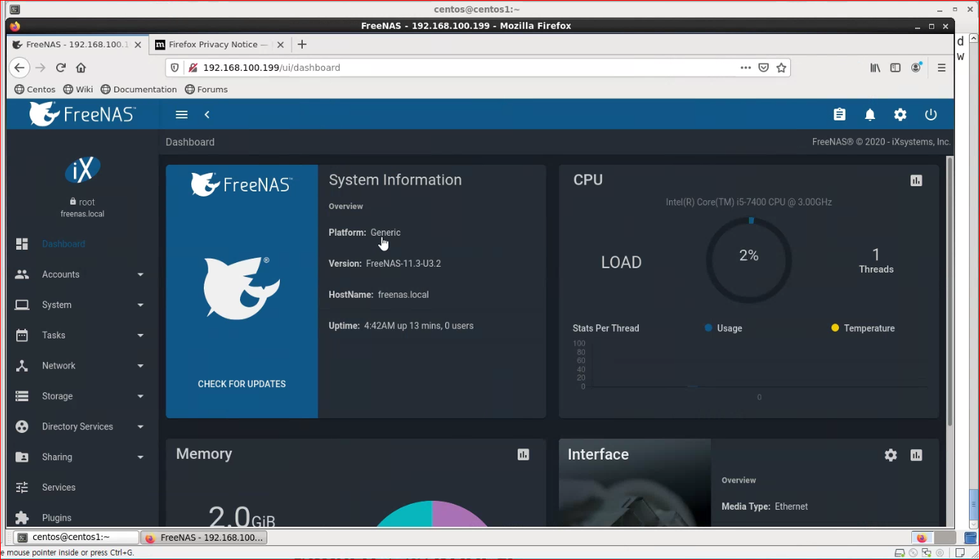Click the FreeNAS logo in the header
This screenshot has height=560, width=980.
tap(83, 115)
